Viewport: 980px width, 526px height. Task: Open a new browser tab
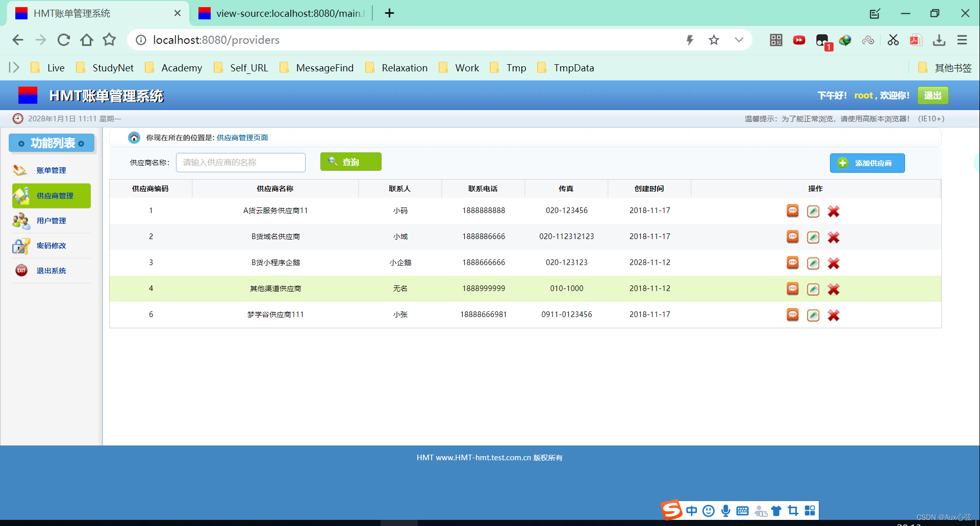(x=389, y=13)
